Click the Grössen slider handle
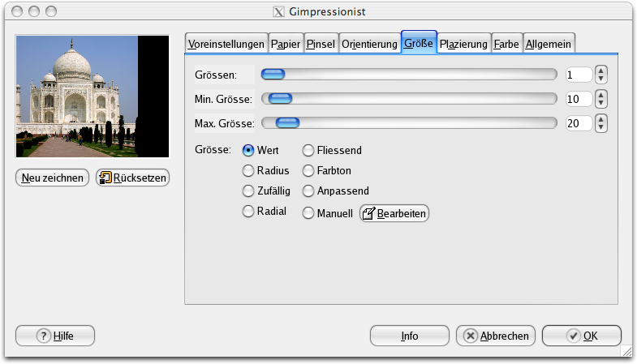Viewport: 637px width, 364px height. tap(273, 75)
